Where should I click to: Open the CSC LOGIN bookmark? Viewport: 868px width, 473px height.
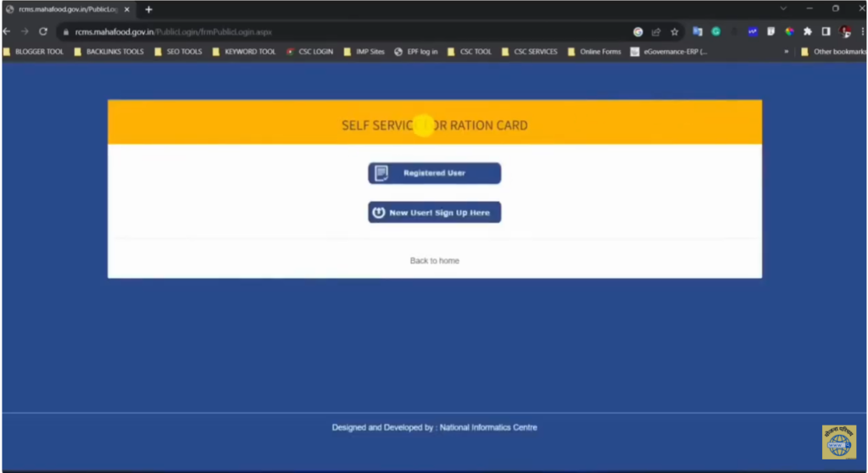click(x=309, y=52)
